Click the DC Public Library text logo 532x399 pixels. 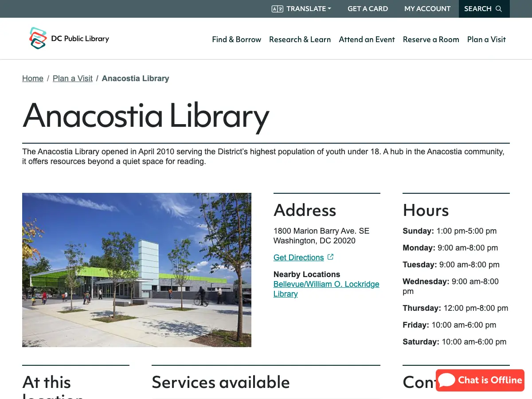tap(80, 39)
